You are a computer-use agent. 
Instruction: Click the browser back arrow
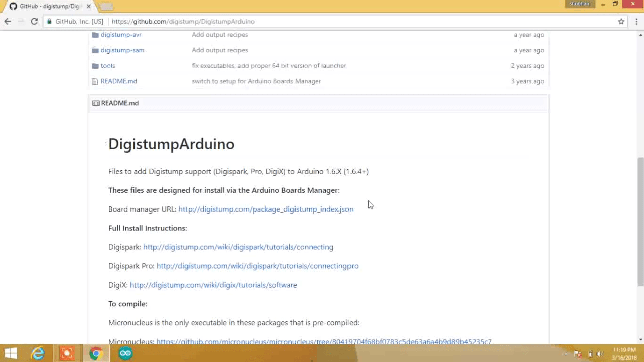[8, 22]
